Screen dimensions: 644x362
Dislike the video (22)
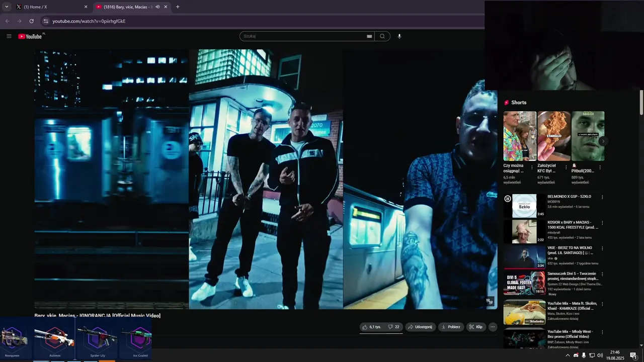click(x=393, y=327)
